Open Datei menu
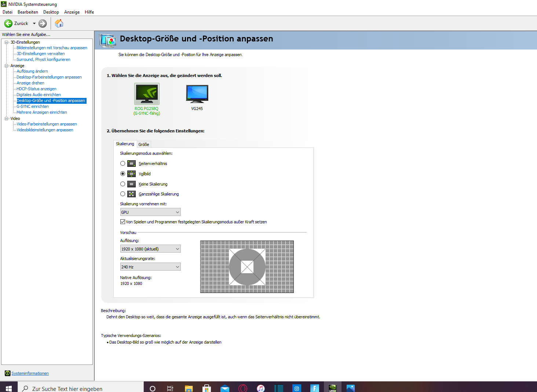 [x=7, y=12]
